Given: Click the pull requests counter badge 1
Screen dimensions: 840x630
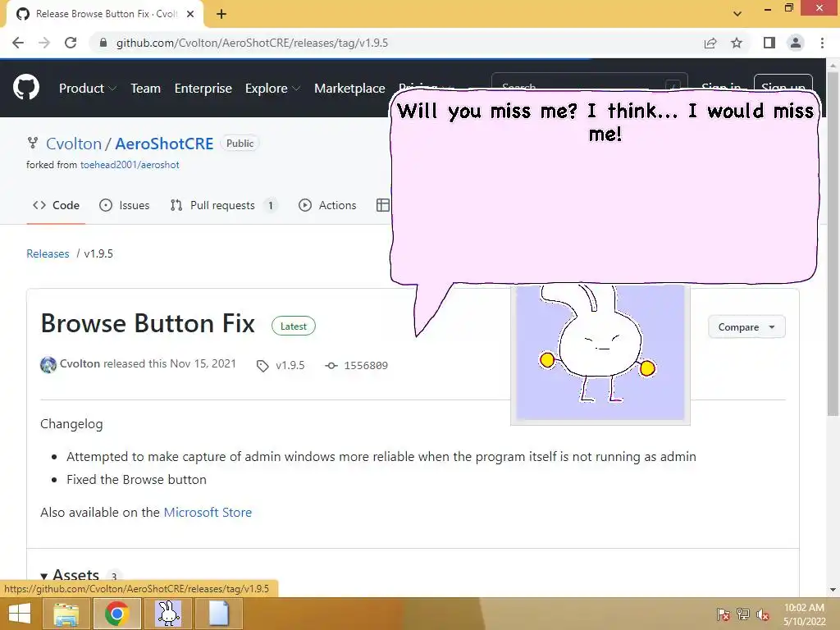Looking at the screenshot, I should 271,206.
